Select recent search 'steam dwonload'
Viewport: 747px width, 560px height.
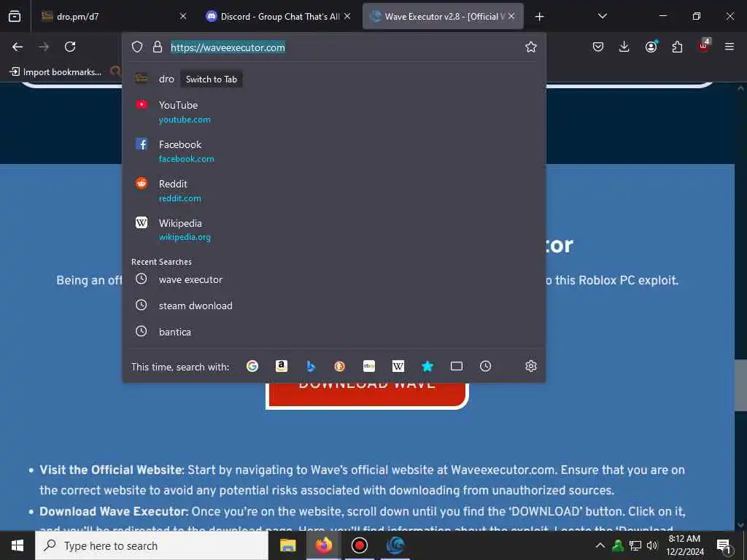coord(333,306)
